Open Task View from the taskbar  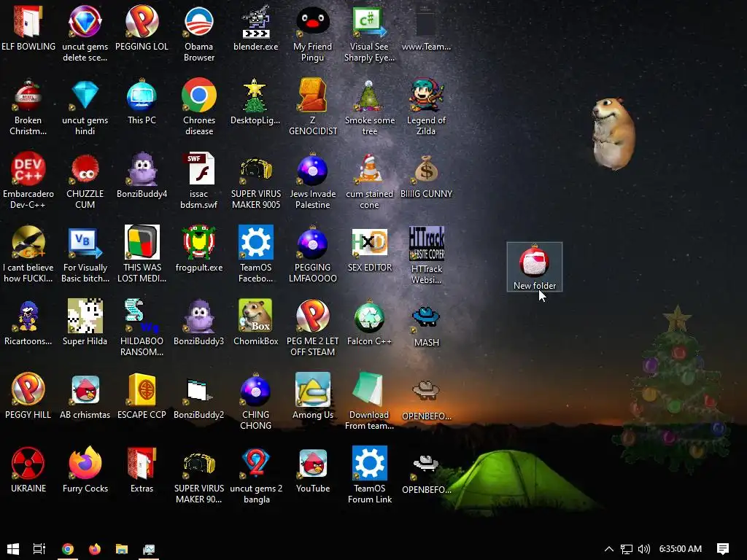pos(39,548)
